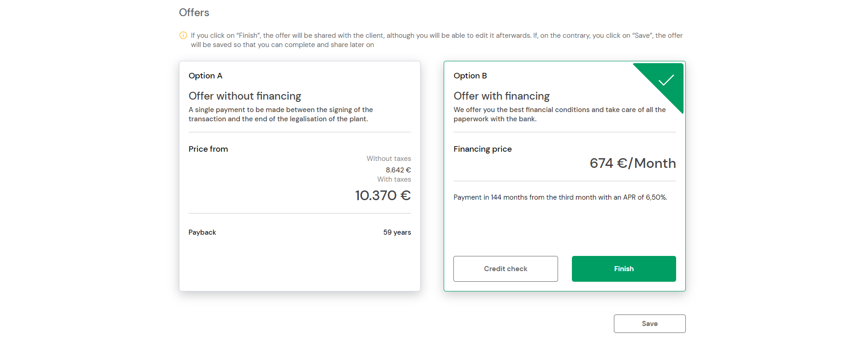Click the 'Option B' label
Image resolution: width=868 pixels, height=344 pixels.
click(470, 76)
